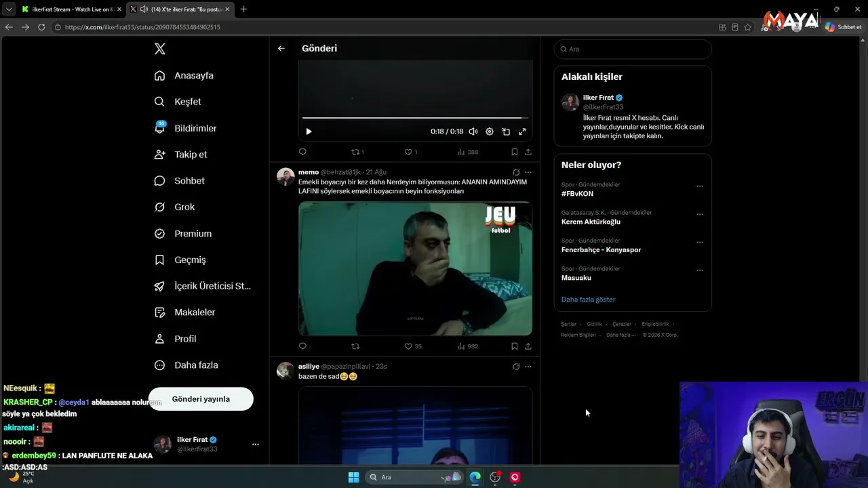View stats of the 982-view post
Viewport: 868px width, 488px height.
(x=468, y=346)
